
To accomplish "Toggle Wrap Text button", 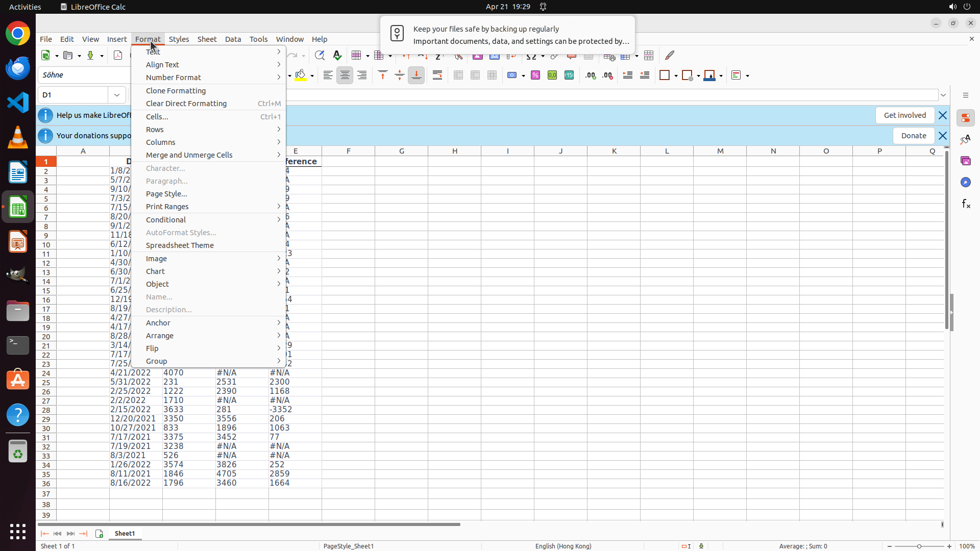I will [437, 76].
